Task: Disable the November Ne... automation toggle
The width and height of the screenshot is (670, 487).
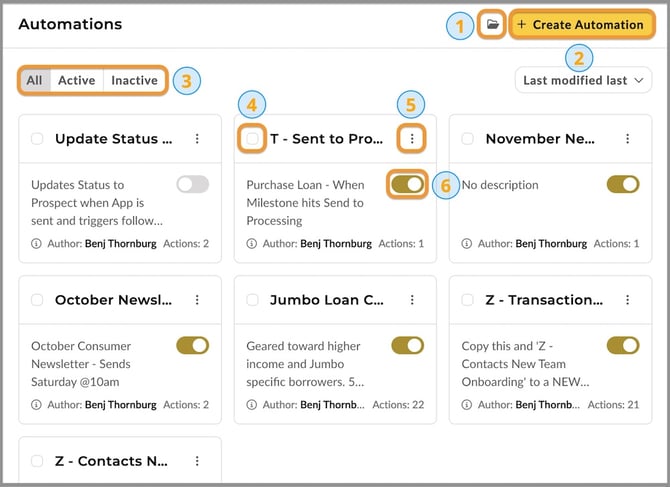Action: (623, 185)
